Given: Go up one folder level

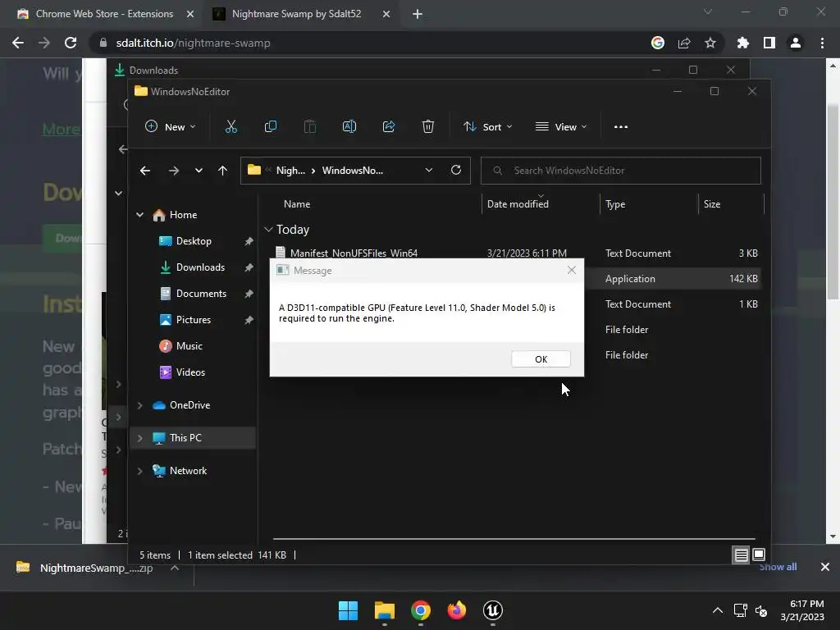Looking at the screenshot, I should click(x=222, y=171).
